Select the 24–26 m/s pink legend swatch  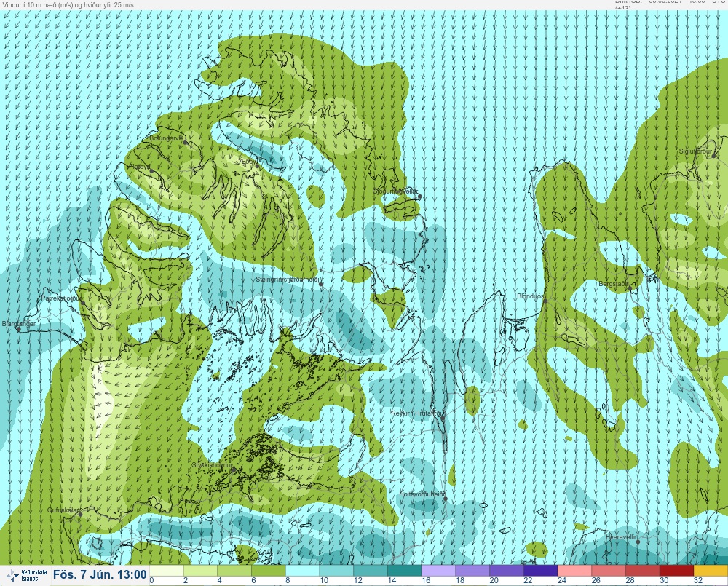point(575,571)
